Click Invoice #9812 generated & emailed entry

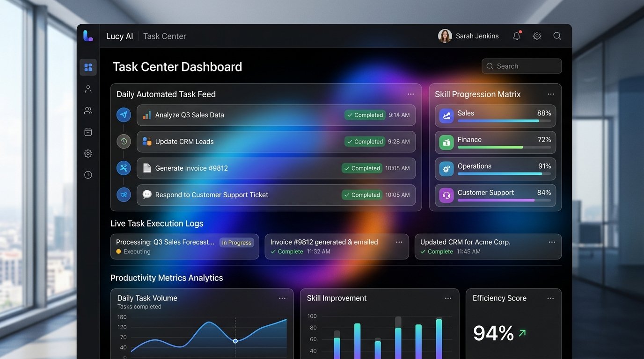(x=337, y=247)
